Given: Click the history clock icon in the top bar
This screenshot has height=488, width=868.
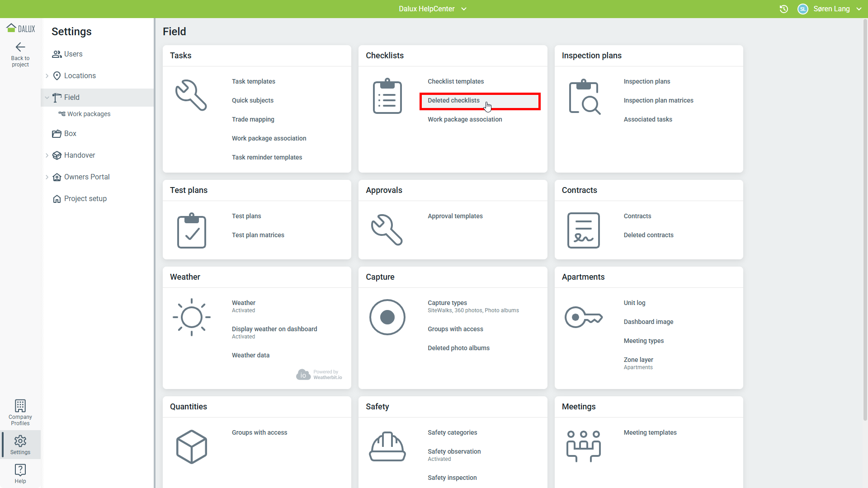Looking at the screenshot, I should pyautogui.click(x=784, y=9).
